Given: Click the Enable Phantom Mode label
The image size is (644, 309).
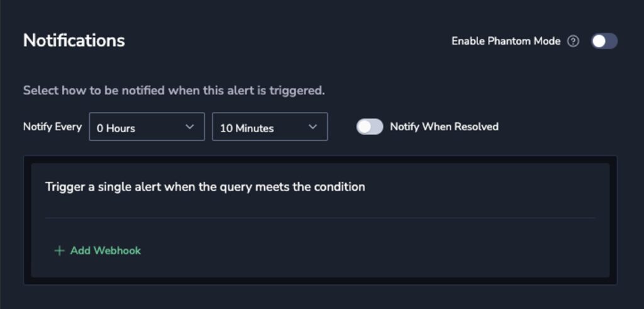Looking at the screenshot, I should pyautogui.click(x=506, y=41).
